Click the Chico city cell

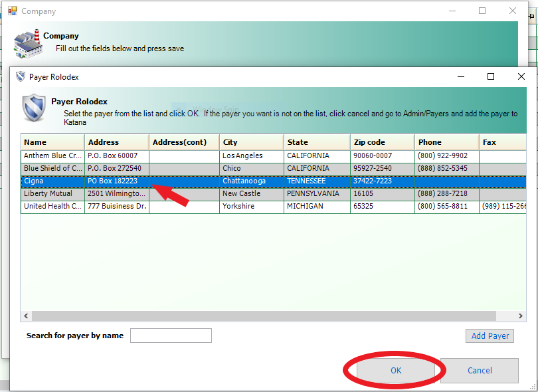(x=252, y=169)
